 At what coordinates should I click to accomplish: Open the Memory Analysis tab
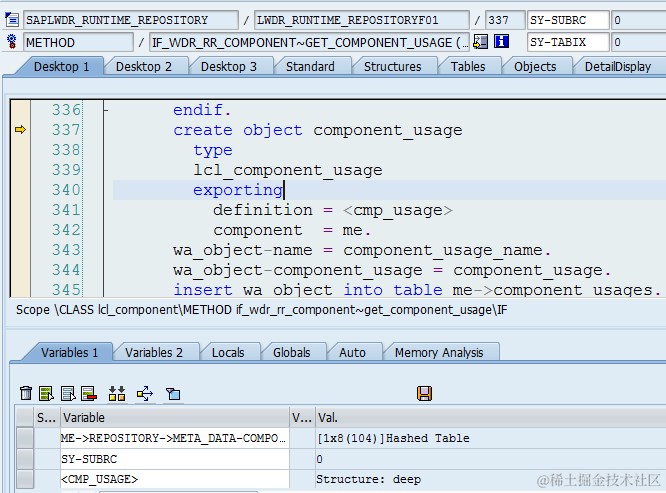[x=439, y=352]
